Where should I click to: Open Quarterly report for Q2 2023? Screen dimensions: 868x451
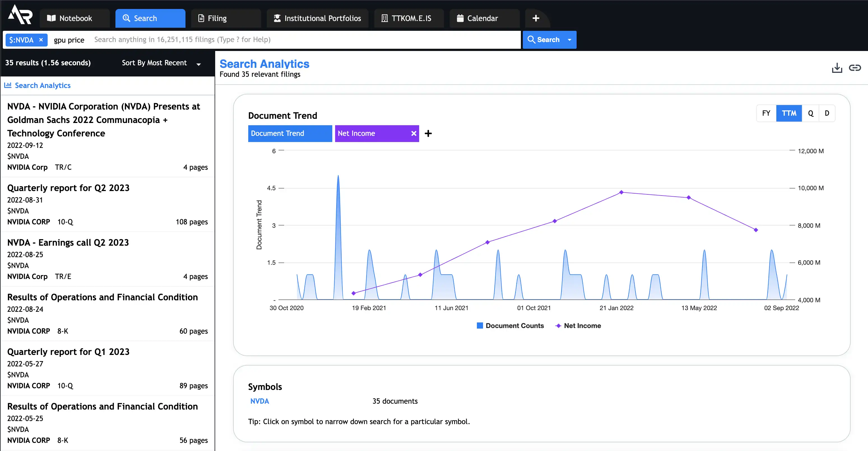108,204
